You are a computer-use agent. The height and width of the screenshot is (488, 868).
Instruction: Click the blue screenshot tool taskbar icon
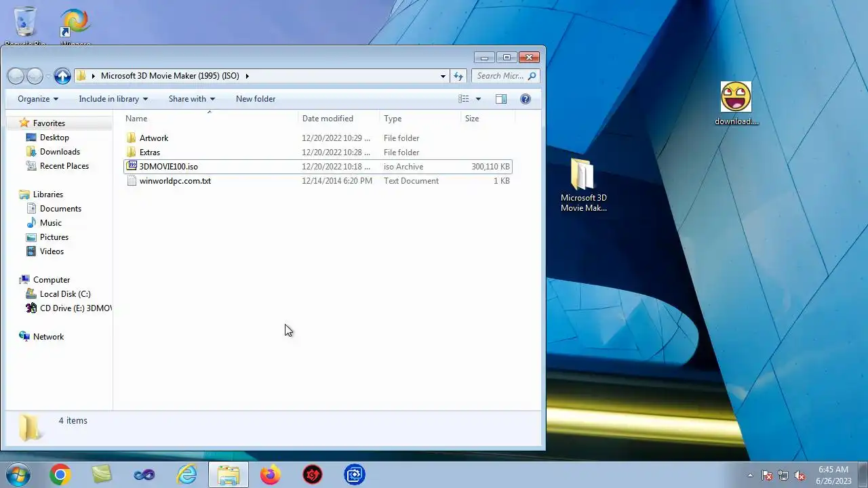click(355, 475)
